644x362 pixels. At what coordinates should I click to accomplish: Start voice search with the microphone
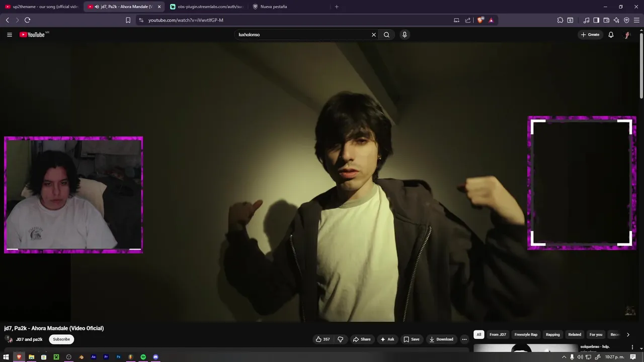(404, 35)
